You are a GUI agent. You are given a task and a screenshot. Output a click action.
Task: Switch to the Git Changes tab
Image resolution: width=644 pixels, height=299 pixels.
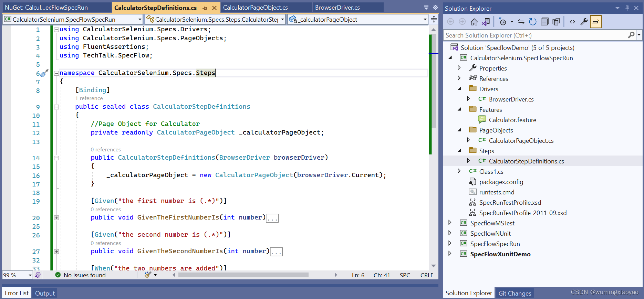[x=515, y=293]
